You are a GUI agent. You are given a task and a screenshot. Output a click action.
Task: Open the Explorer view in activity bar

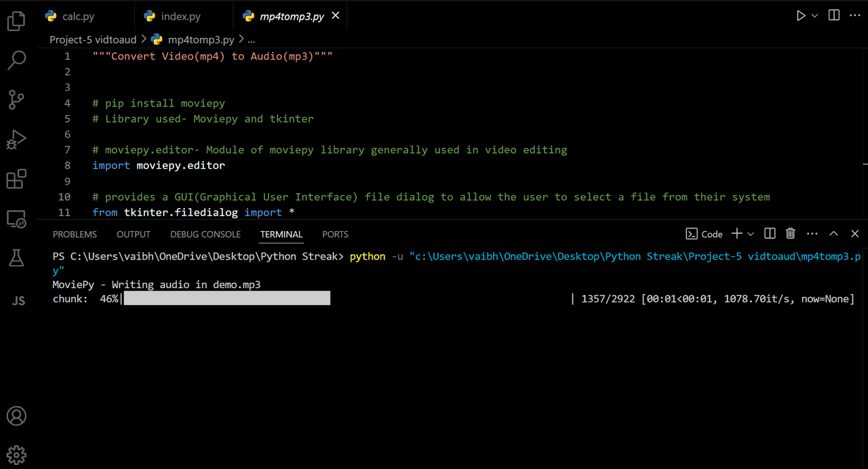point(16,21)
